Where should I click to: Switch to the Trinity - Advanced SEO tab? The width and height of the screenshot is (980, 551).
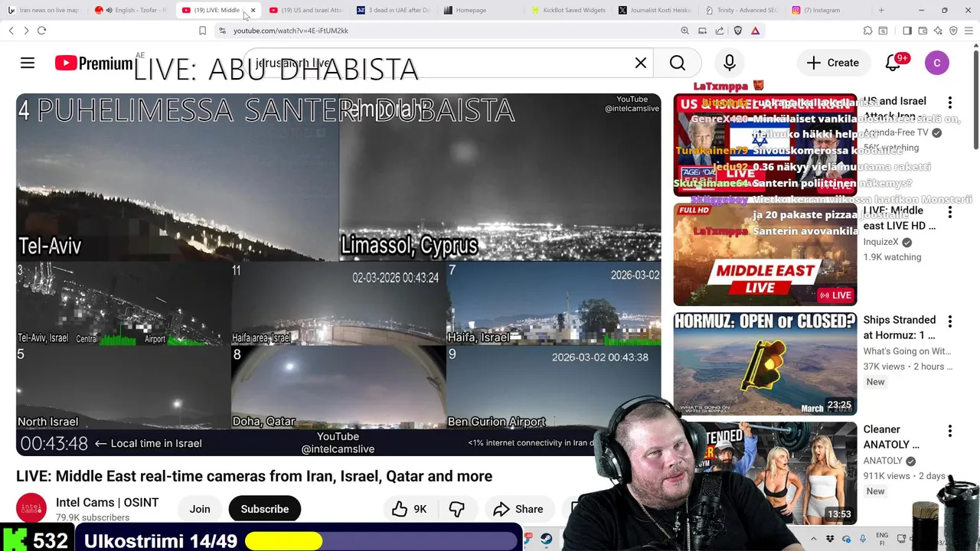743,10
